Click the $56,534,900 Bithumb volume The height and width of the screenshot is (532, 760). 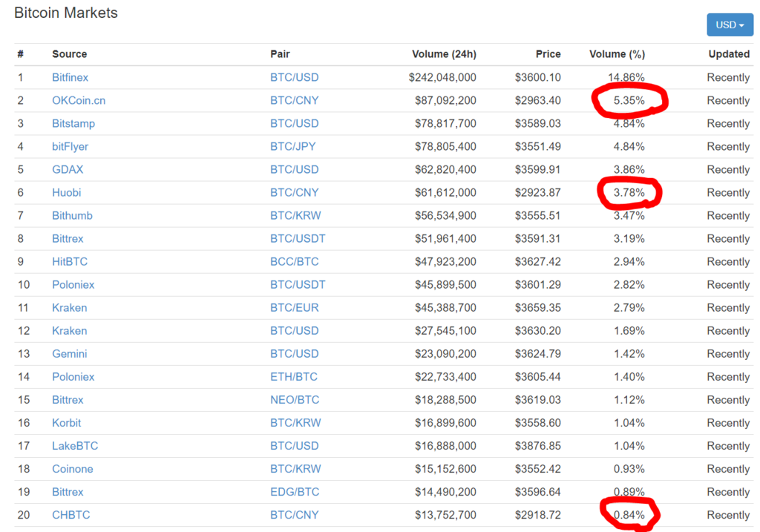[x=445, y=216]
